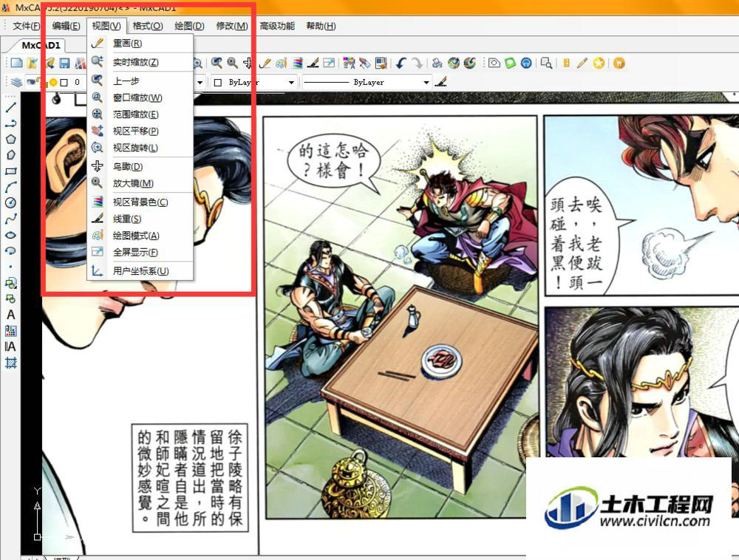Click the lineweight brush icon beside linetype dropdown
The width and height of the screenshot is (739, 560).
(440, 83)
